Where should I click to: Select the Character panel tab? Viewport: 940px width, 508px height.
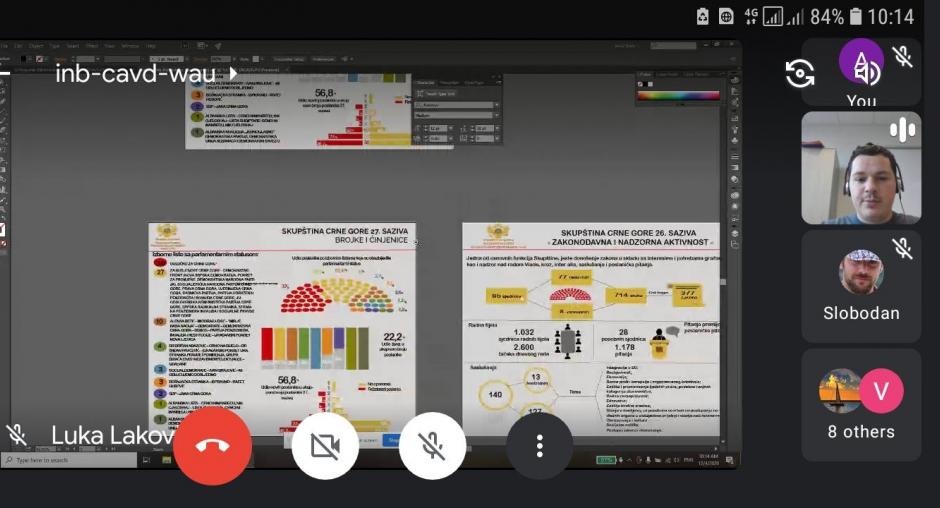(425, 82)
